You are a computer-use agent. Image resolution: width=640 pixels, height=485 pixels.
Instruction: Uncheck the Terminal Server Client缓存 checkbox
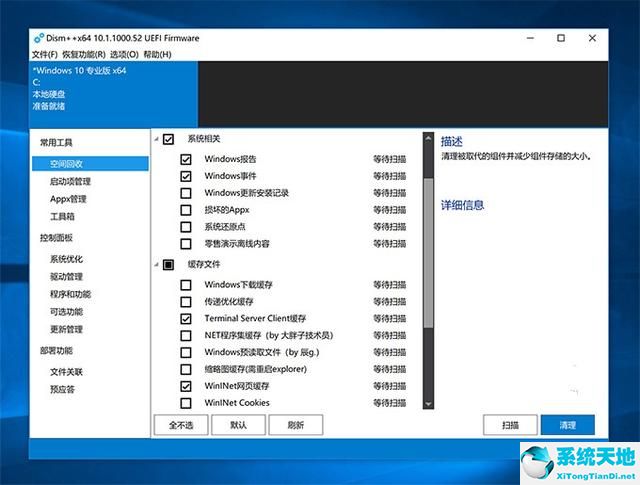coord(186,318)
